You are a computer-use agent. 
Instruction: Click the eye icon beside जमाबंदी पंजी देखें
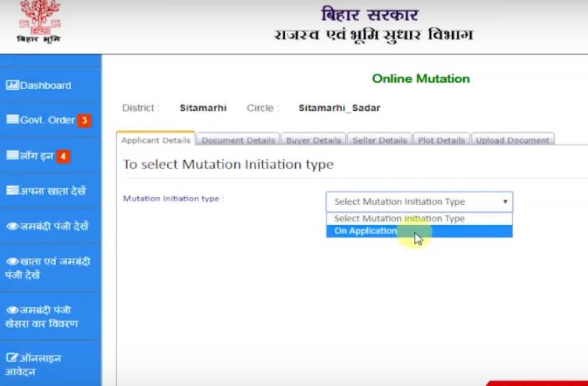coord(12,227)
